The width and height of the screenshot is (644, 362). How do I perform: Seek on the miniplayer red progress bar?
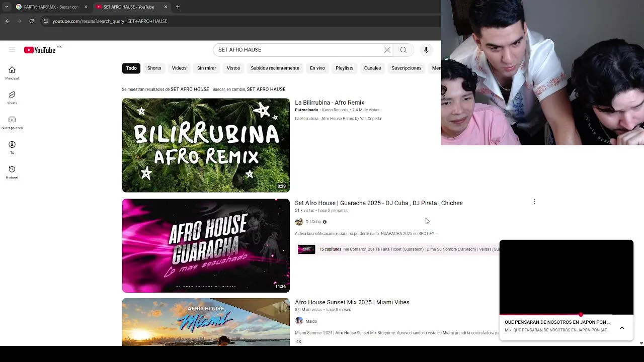pos(567,315)
